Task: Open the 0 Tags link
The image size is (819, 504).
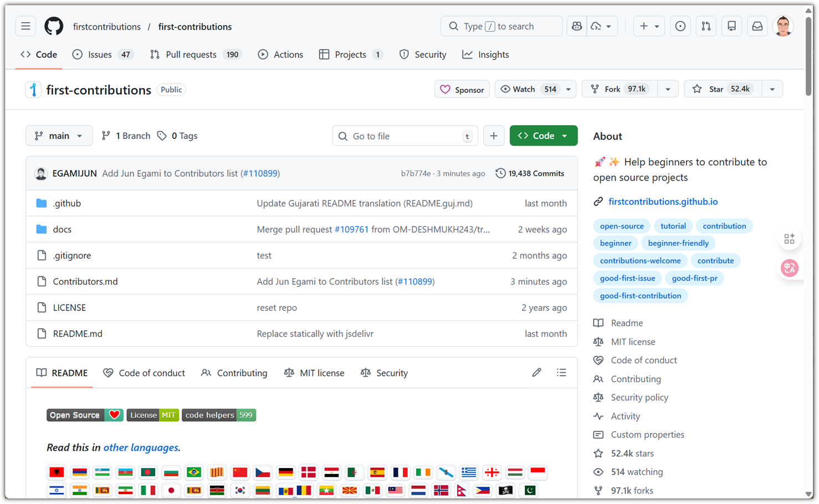Action: (177, 136)
